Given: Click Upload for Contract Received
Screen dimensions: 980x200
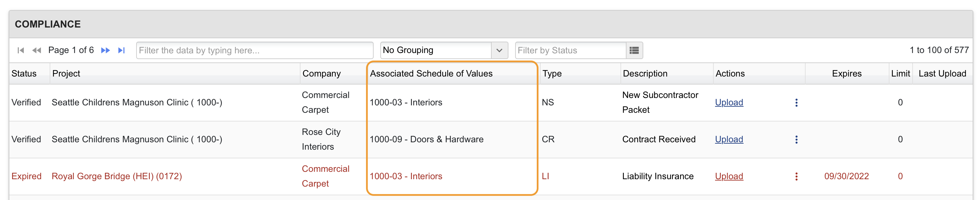Looking at the screenshot, I should click(x=729, y=139).
